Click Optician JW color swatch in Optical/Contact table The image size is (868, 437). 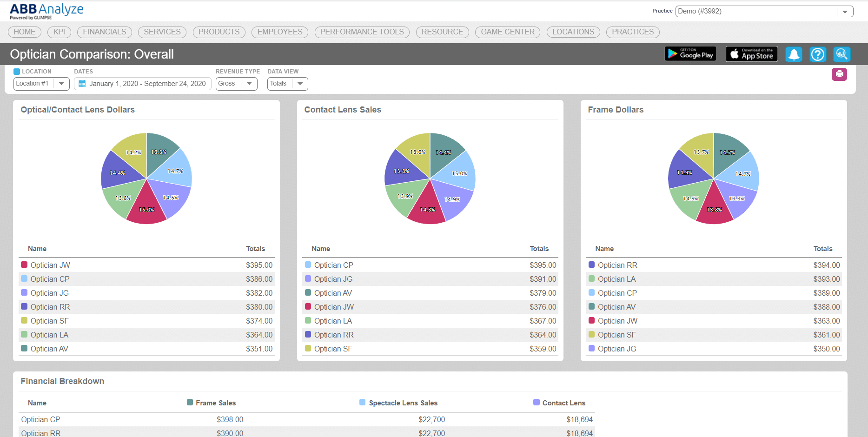pos(24,265)
